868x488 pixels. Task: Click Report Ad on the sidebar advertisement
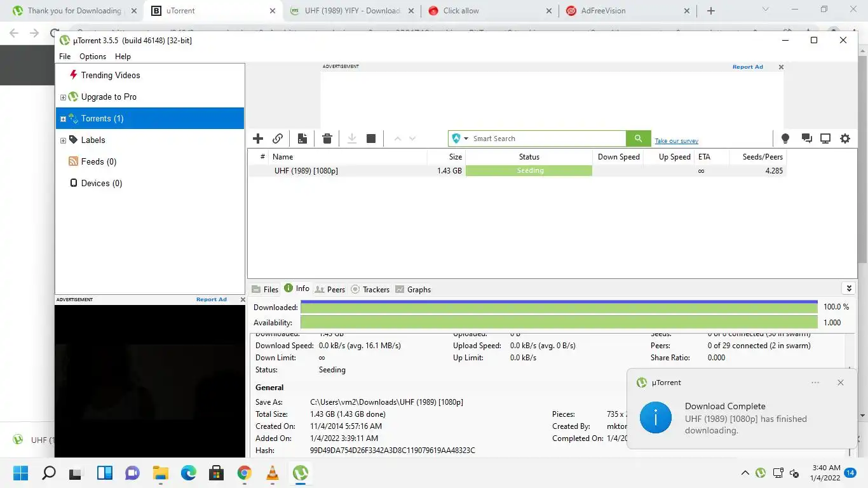[x=212, y=299]
